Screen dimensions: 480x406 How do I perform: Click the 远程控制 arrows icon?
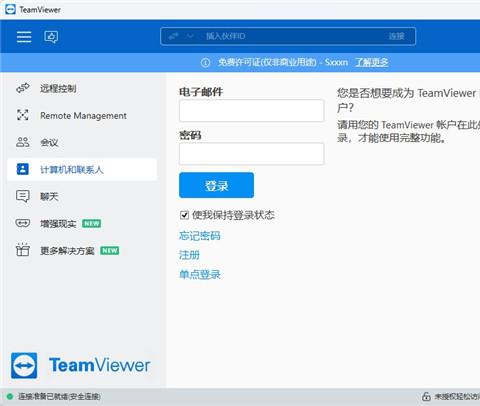23,88
